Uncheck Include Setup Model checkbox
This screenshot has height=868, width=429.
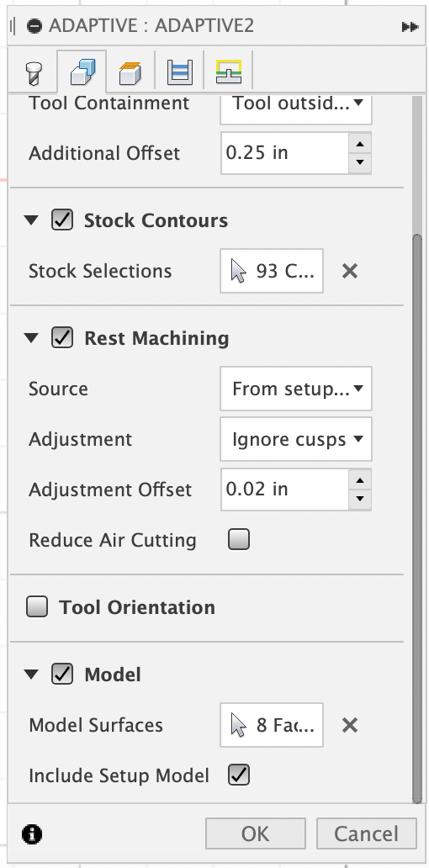(x=239, y=775)
